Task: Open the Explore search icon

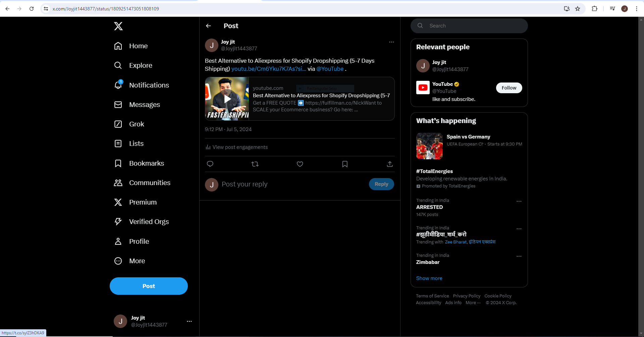Action: (x=118, y=65)
